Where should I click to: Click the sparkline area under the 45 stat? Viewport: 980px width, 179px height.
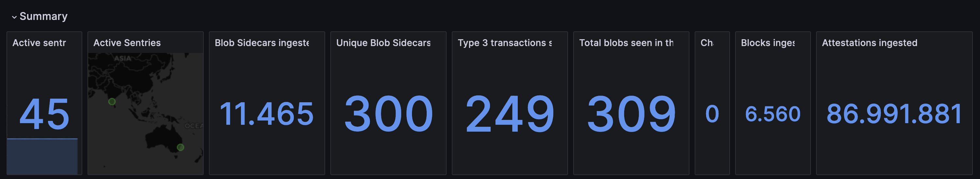[x=42, y=156]
